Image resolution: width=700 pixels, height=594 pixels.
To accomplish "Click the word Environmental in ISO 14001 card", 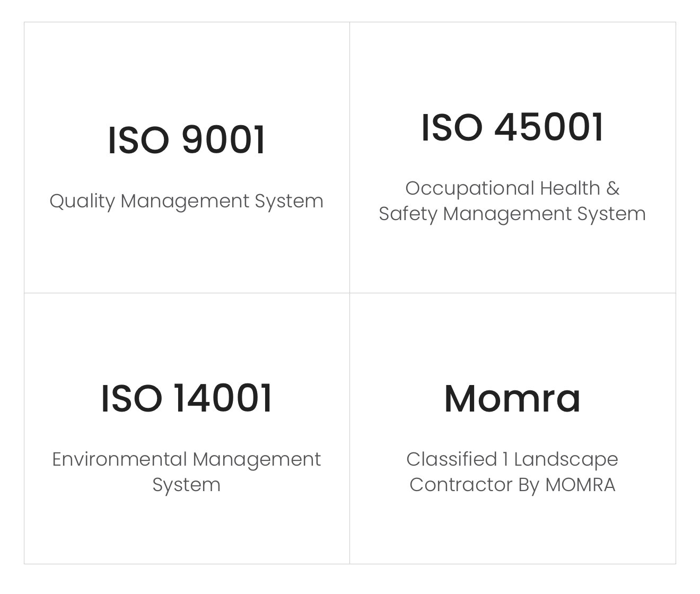I will coord(120,459).
